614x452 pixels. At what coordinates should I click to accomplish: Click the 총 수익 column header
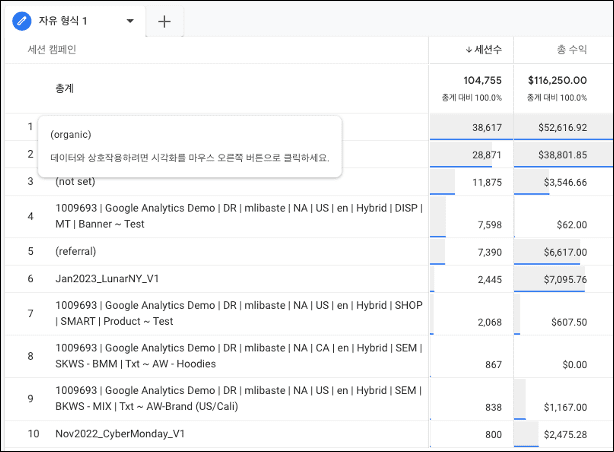point(572,49)
